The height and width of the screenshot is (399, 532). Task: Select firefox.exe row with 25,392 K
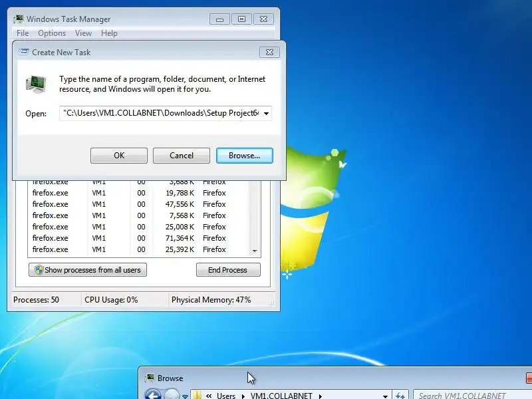[x=138, y=249]
